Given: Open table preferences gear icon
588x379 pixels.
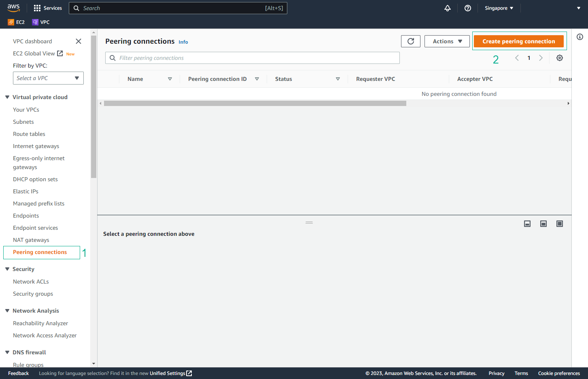Looking at the screenshot, I should [560, 58].
